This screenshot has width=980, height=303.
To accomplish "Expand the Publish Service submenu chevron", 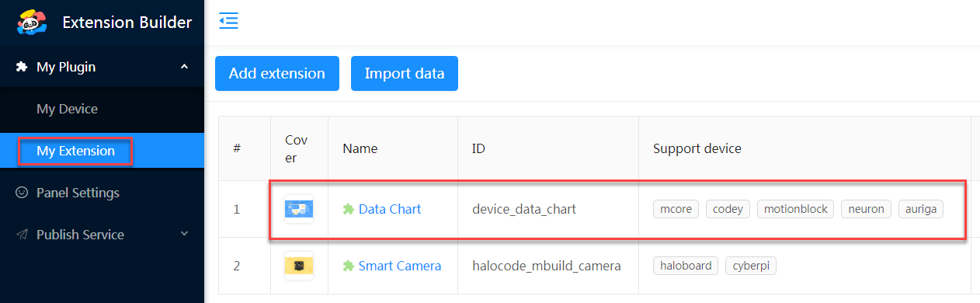I will tap(184, 234).
